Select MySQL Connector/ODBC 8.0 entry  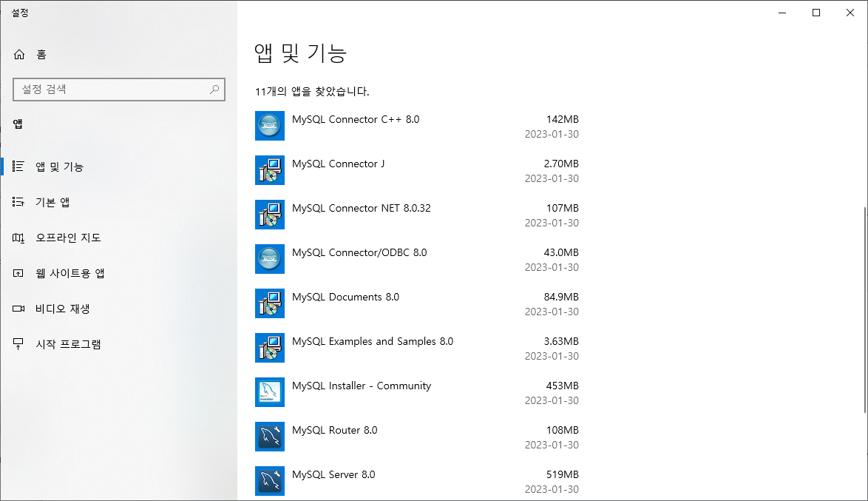click(417, 259)
